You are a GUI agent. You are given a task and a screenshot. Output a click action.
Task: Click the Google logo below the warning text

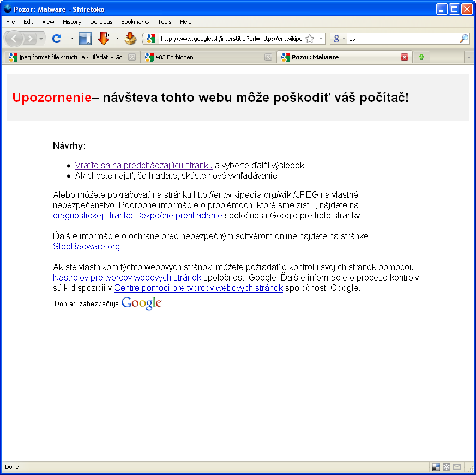pos(141,303)
